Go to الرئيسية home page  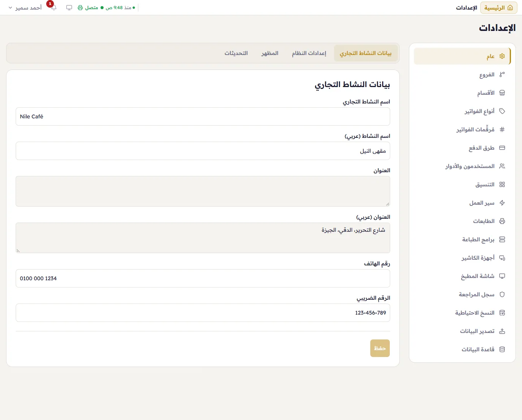(x=499, y=8)
